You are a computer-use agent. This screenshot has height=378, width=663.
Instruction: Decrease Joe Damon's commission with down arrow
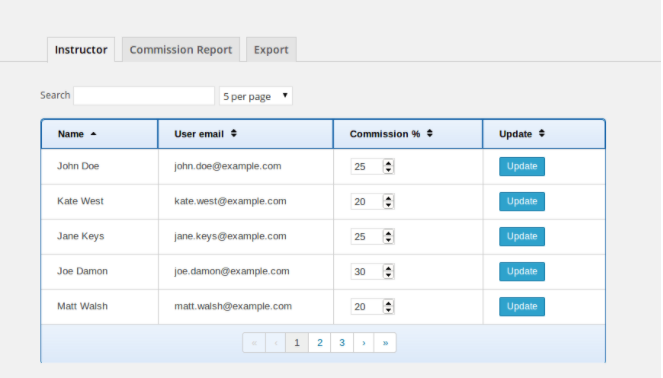coord(388,275)
